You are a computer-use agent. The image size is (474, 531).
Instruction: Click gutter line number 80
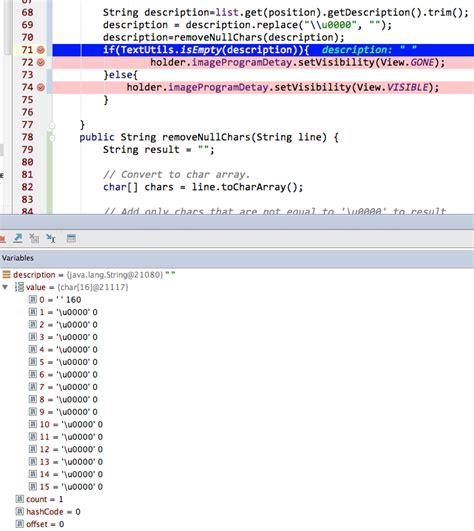(27, 162)
